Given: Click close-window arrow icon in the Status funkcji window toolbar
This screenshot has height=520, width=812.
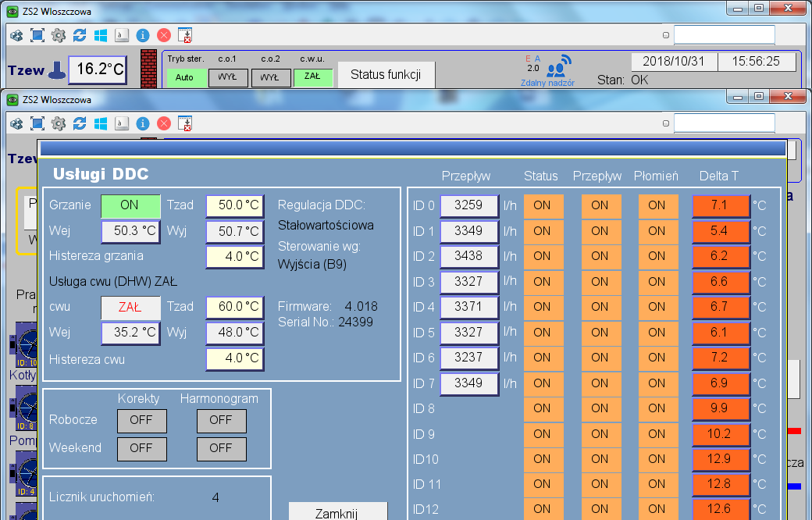Looking at the screenshot, I should [x=185, y=35].
